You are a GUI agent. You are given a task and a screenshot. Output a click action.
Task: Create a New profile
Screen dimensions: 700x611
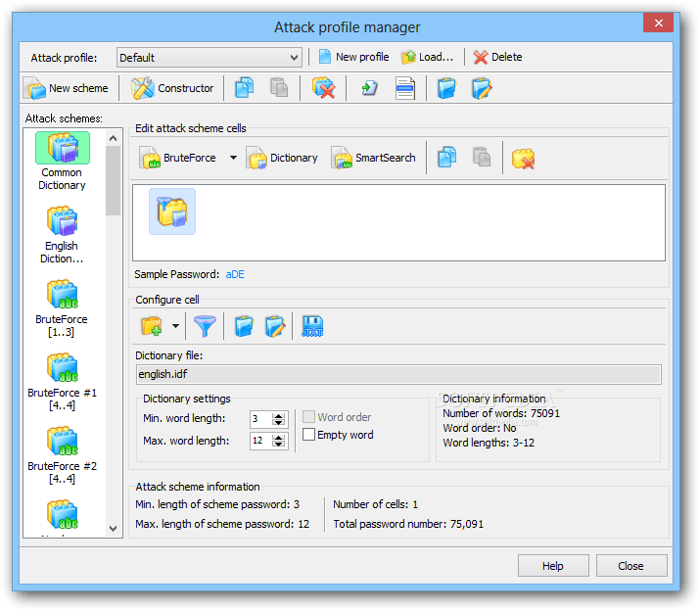353,57
